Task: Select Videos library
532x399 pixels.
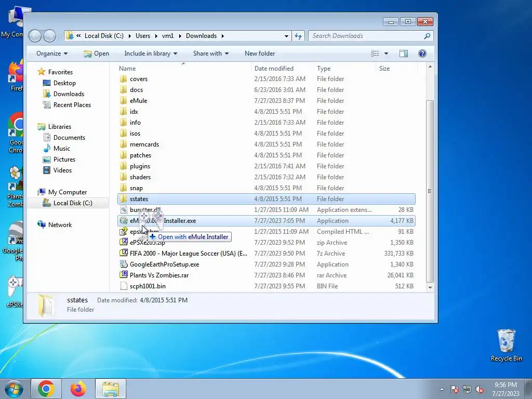Action: point(62,170)
